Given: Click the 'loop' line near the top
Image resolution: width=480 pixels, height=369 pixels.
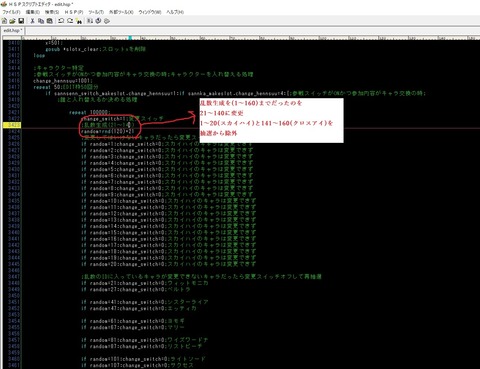Looking at the screenshot, I should (x=39, y=55).
